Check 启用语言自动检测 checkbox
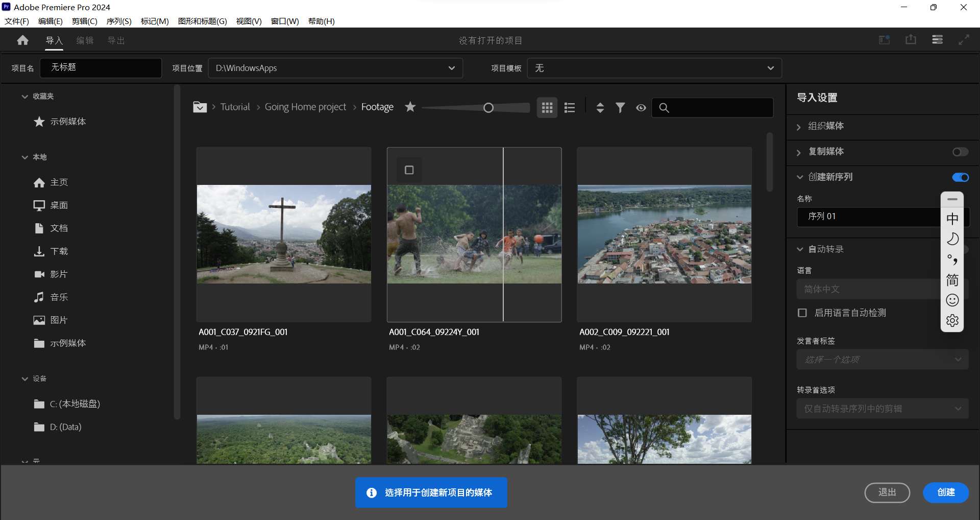Screen dimensions: 980x520 point(802,313)
